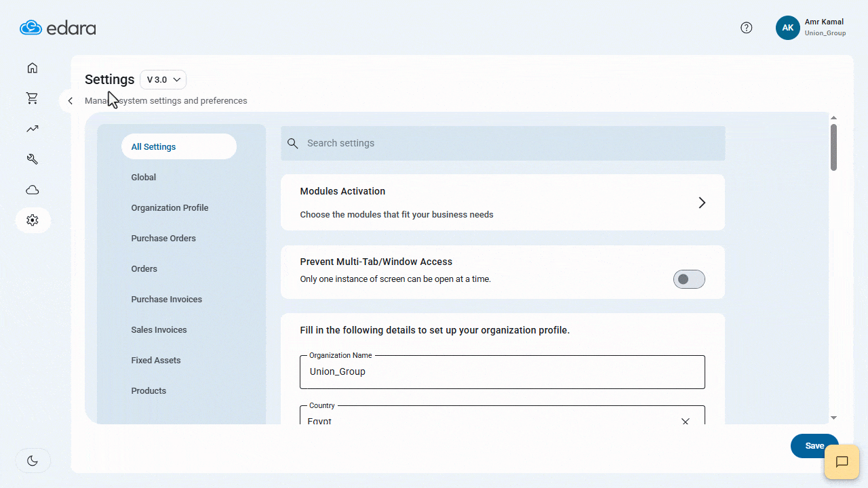The height and width of the screenshot is (488, 868).
Task: Open Products settings category
Action: click(x=149, y=390)
